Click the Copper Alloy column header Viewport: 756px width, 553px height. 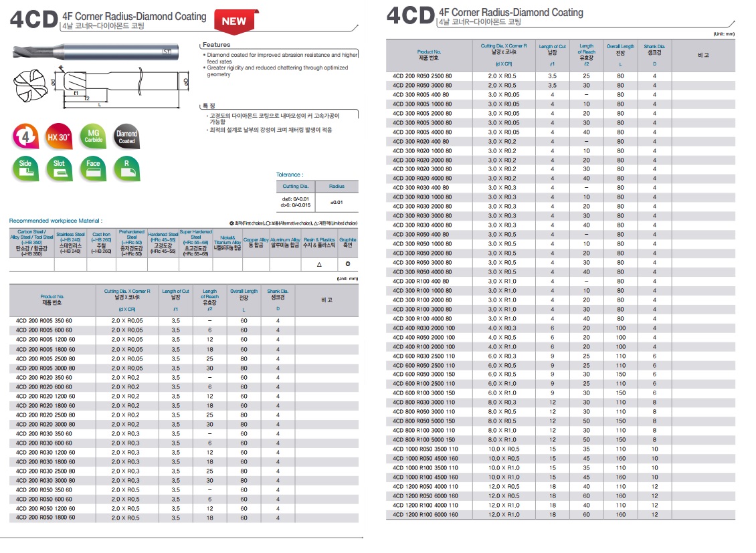click(256, 243)
